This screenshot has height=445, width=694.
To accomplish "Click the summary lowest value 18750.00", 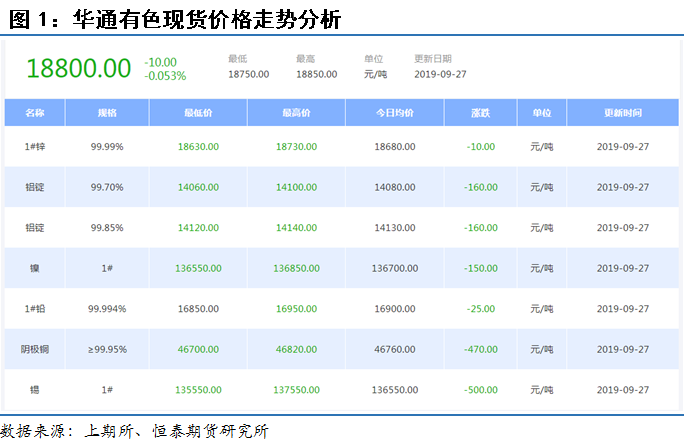I will point(249,74).
